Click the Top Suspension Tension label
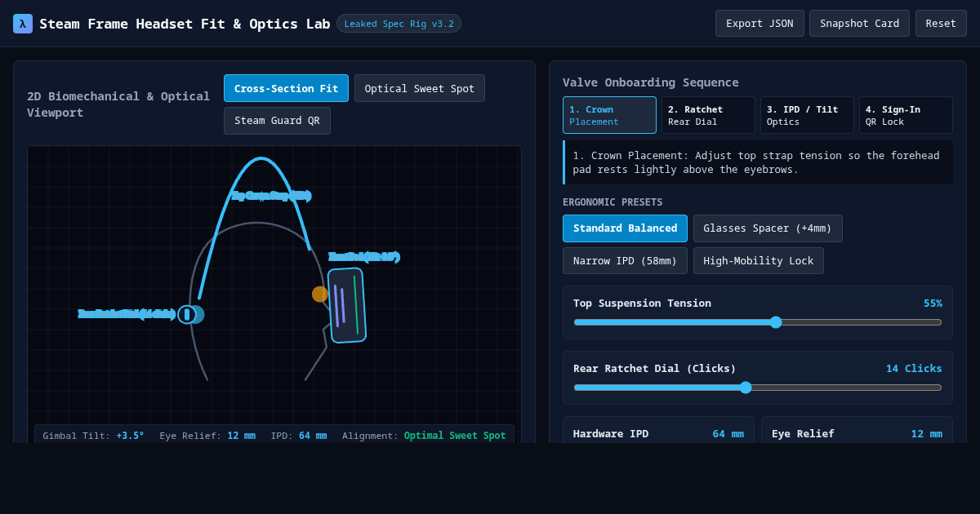 [642, 303]
